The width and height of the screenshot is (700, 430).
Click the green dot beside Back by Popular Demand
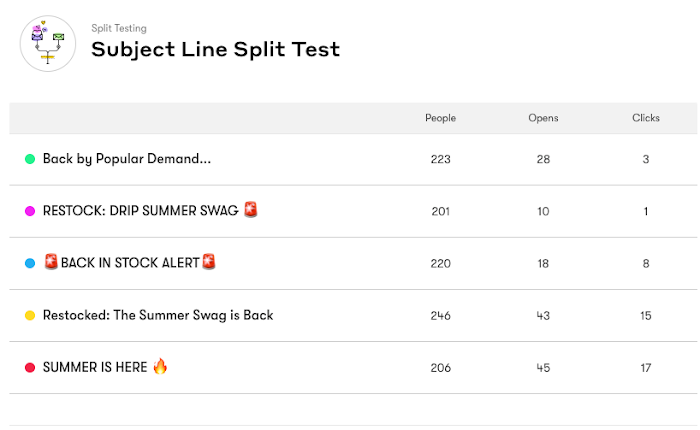coord(30,159)
